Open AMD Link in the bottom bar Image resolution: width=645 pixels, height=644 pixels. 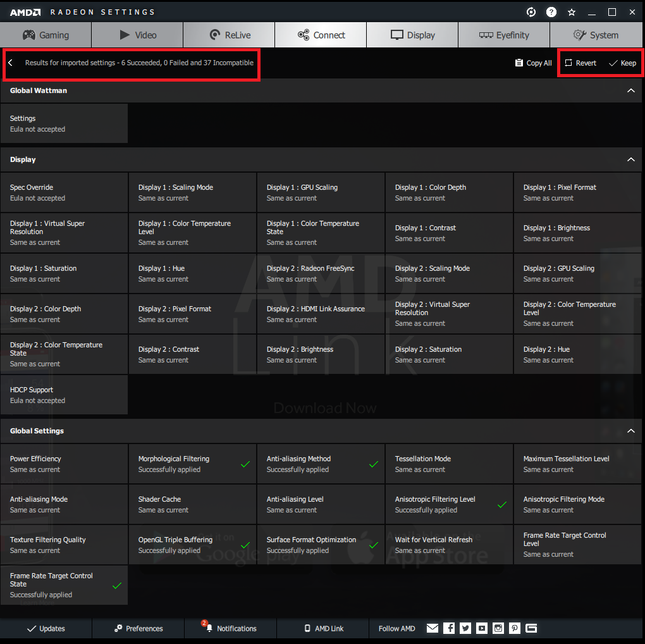(x=323, y=628)
